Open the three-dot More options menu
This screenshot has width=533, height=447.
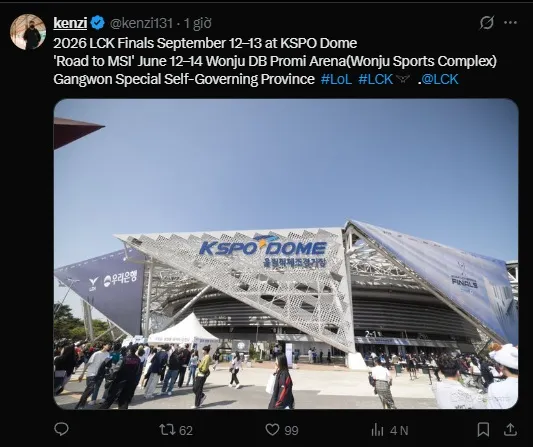pyautogui.click(x=511, y=23)
